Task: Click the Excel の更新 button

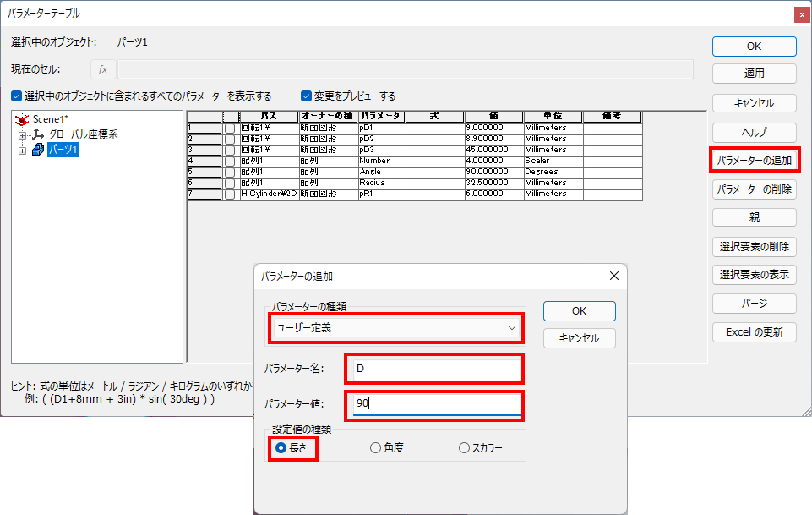Action: 754,331
